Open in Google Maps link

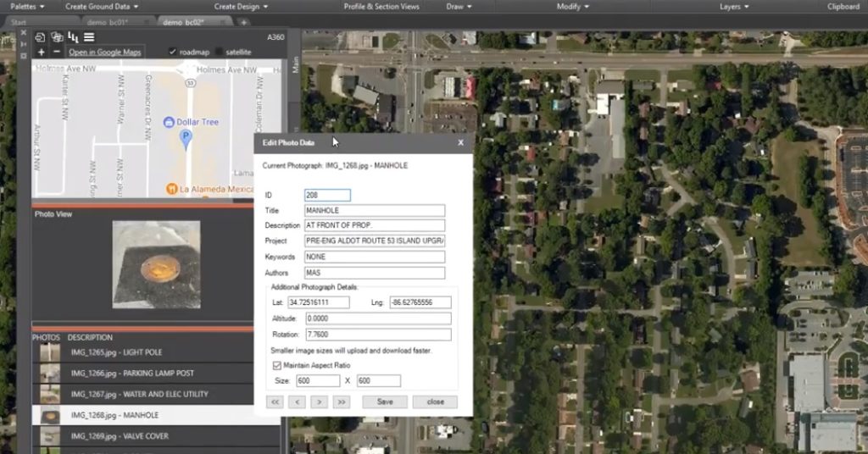tap(105, 52)
